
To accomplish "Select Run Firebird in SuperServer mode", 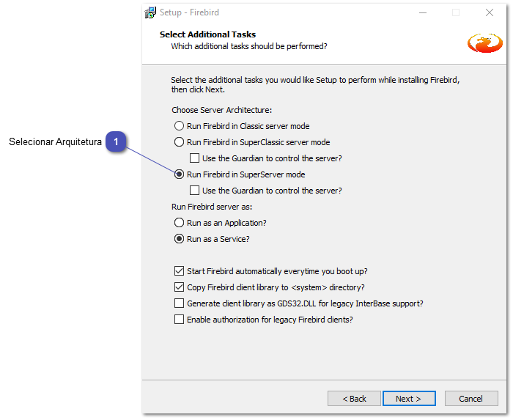I will tap(179, 174).
